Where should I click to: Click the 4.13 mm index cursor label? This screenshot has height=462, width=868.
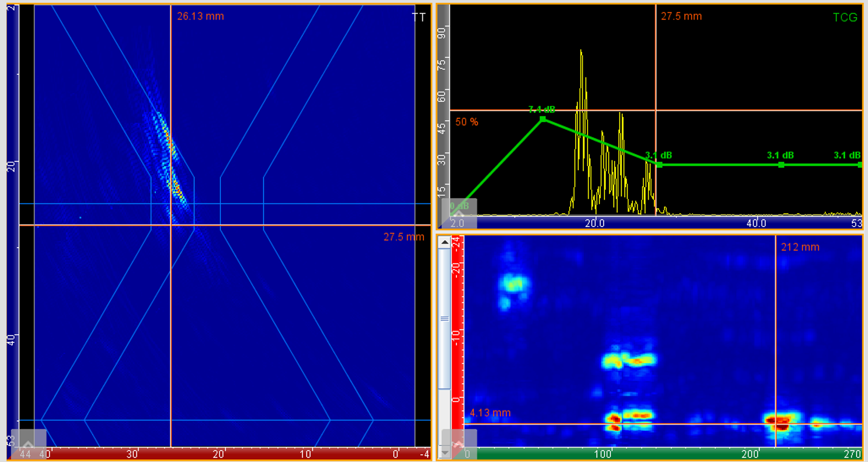pyautogui.click(x=490, y=413)
